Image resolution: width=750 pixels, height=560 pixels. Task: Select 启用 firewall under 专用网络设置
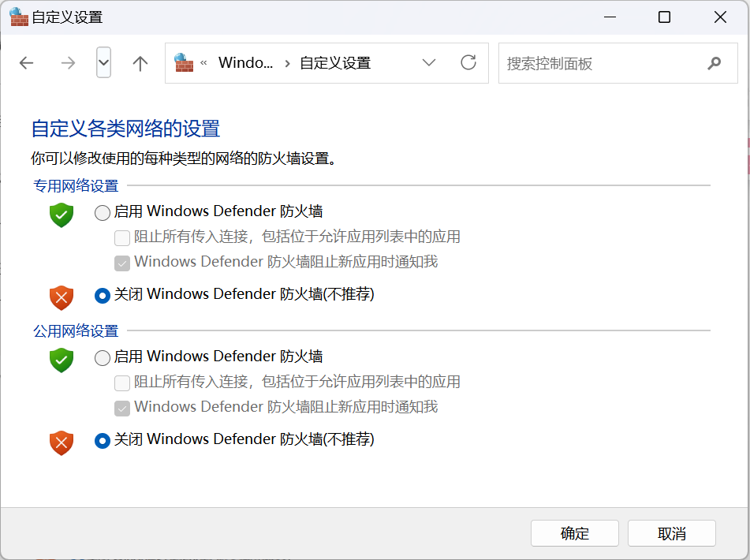point(102,213)
